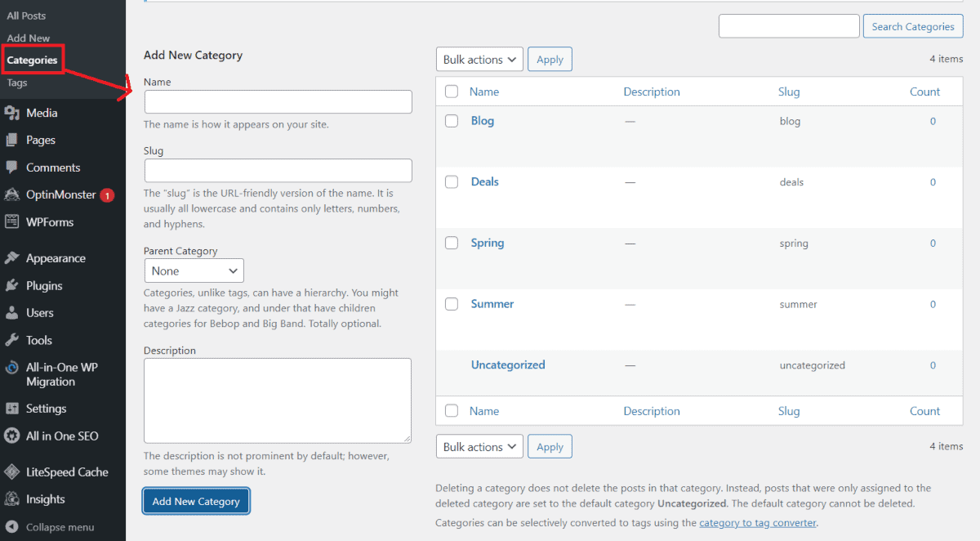Screen dimensions: 980x541
Task: Open the Uncategorized category link
Action: pyautogui.click(x=508, y=365)
